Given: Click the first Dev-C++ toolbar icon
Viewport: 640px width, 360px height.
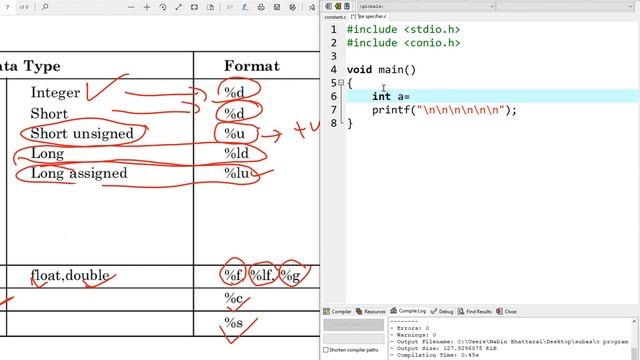Looking at the screenshot, I should (x=329, y=6).
